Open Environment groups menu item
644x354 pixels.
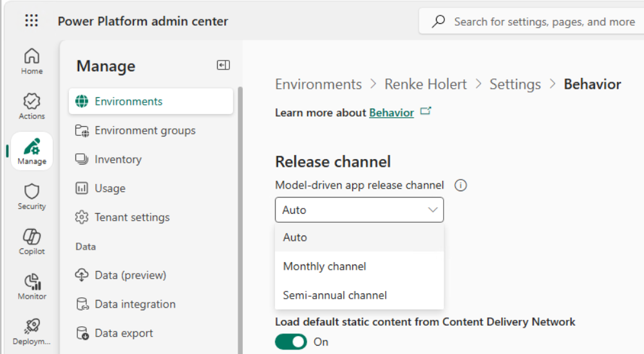151,130
